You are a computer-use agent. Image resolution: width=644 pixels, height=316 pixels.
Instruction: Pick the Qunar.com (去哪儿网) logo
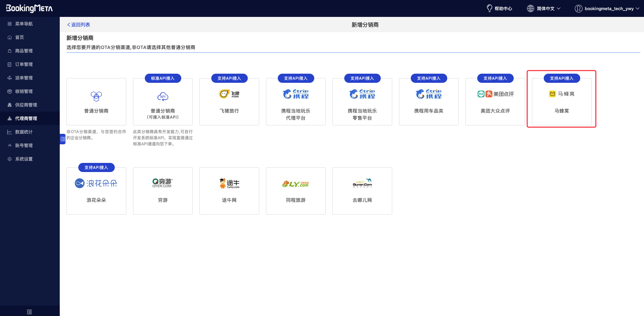click(362, 183)
